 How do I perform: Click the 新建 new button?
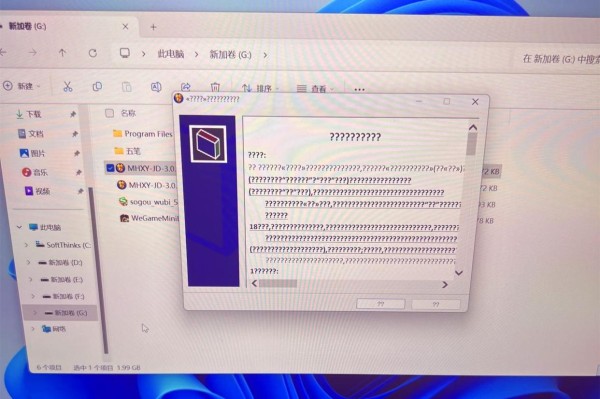[22, 86]
